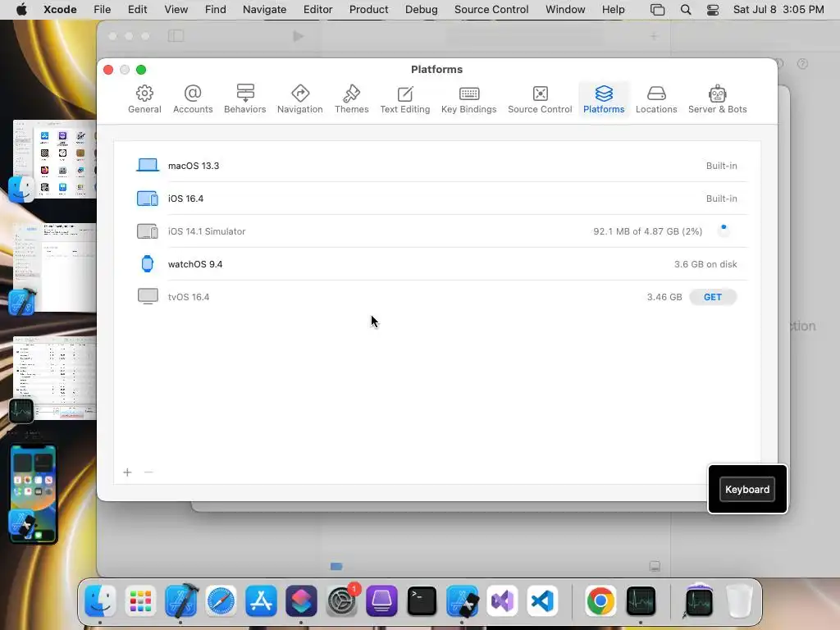Select the watchOS 9.4 watch icon

[148, 263]
